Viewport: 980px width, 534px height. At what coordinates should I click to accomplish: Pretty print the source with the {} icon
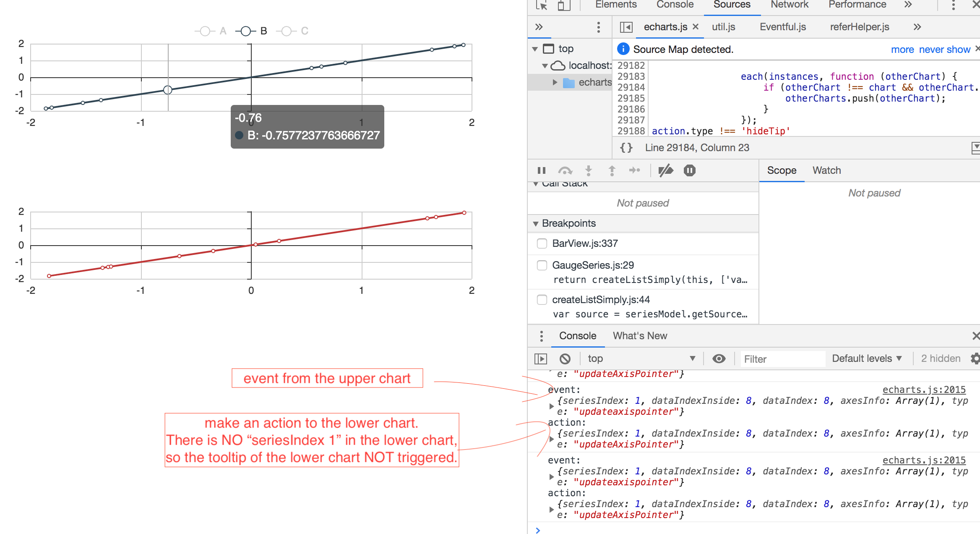pos(626,147)
